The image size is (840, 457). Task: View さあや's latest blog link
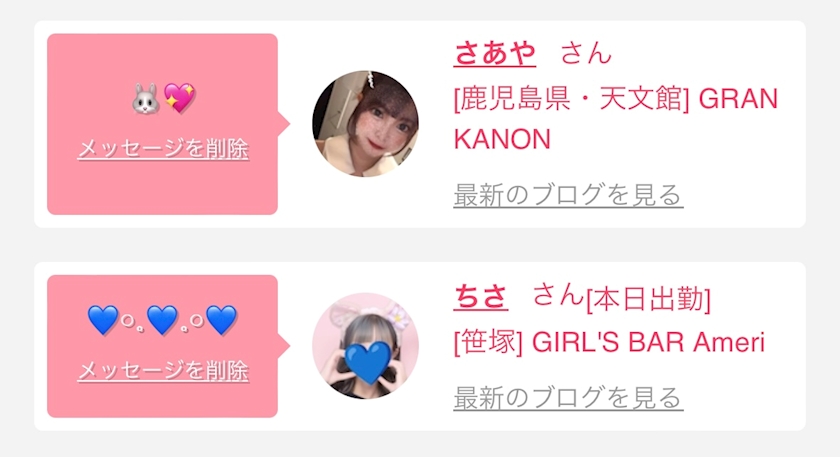(x=568, y=195)
